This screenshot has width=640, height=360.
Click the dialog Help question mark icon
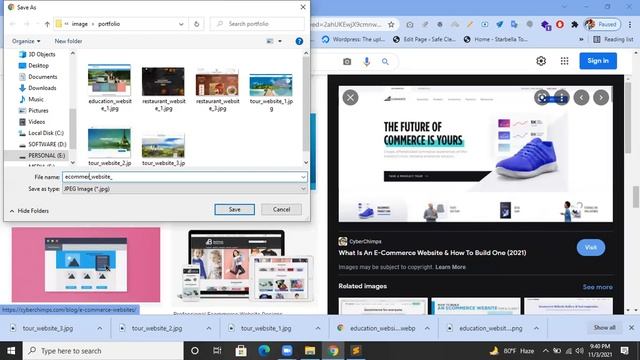[299, 41]
